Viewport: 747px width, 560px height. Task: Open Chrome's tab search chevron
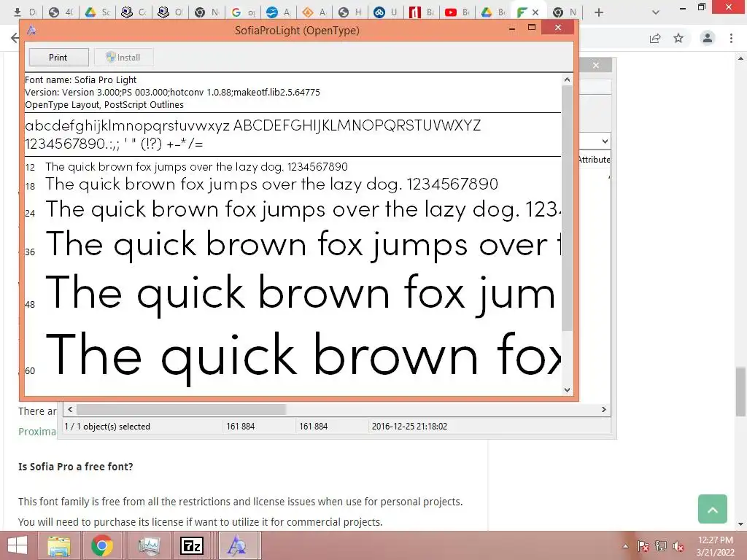tap(656, 12)
